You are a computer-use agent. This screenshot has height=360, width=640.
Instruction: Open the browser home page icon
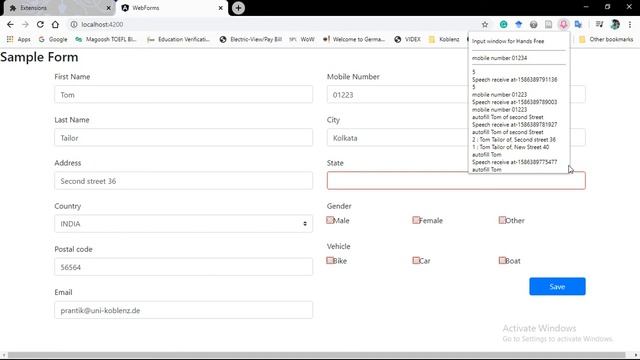pos(55,24)
